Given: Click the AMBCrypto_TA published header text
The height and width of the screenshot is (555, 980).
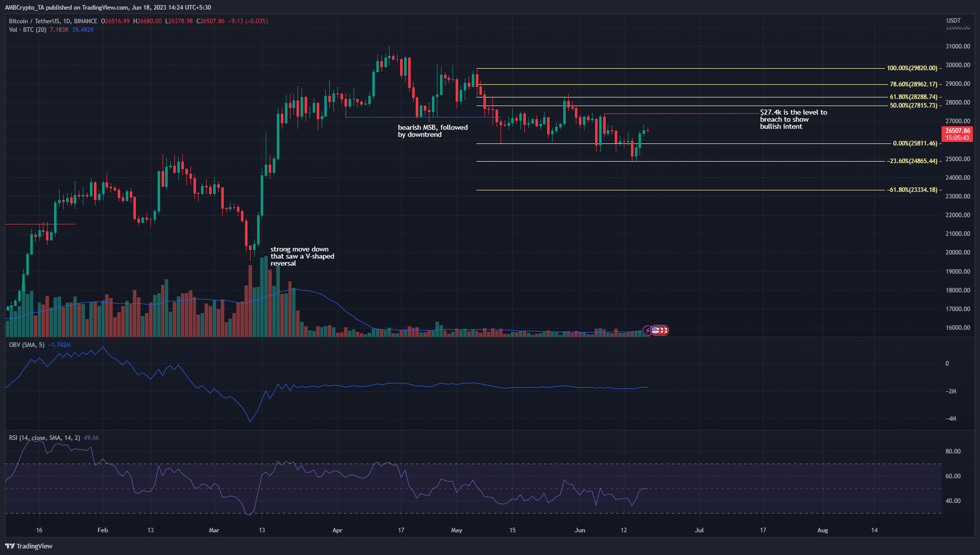Looking at the screenshot, I should click(108, 8).
